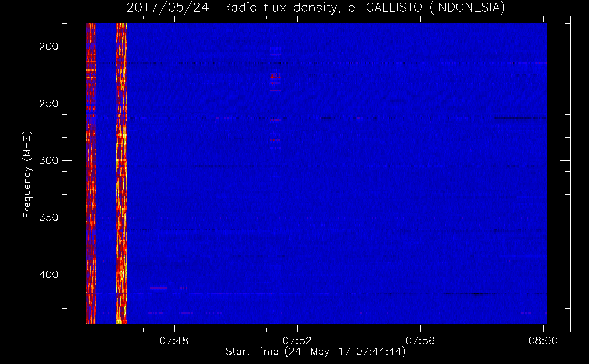This screenshot has width=589, height=364.
Task: Click the date 2017/05/24 in the title
Action: [x=167, y=7]
